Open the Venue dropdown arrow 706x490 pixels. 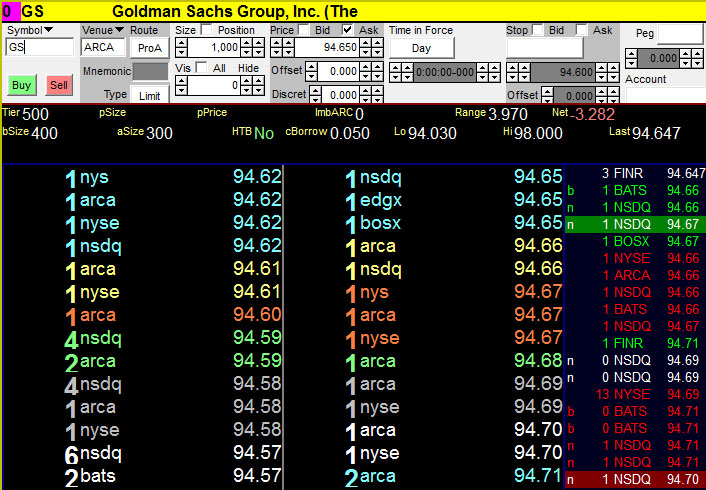[119, 30]
